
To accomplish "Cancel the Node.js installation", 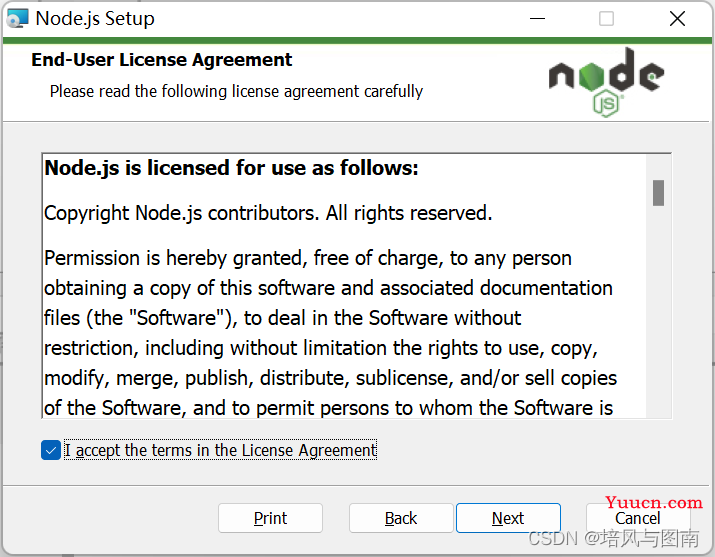I will pos(637,518).
